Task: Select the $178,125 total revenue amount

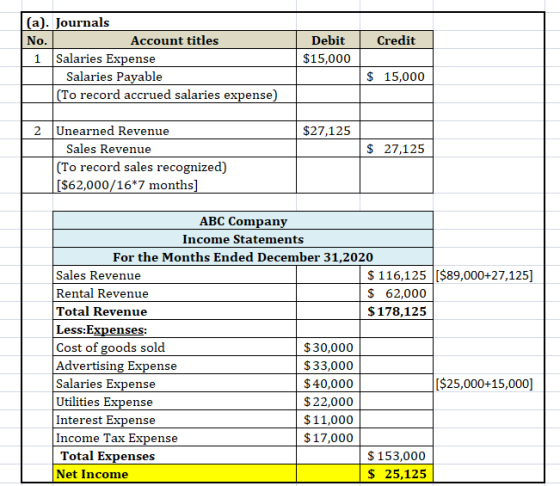Action: pyautogui.click(x=396, y=311)
